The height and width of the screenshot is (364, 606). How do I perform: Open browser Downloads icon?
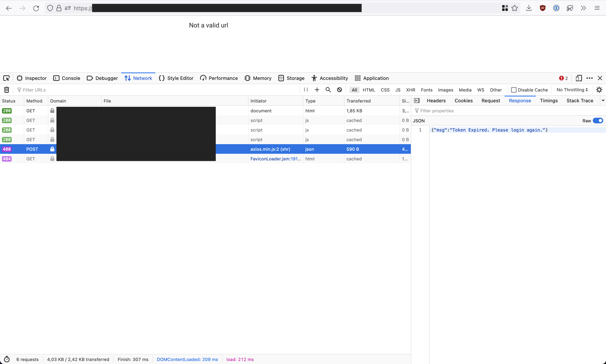coord(529,8)
